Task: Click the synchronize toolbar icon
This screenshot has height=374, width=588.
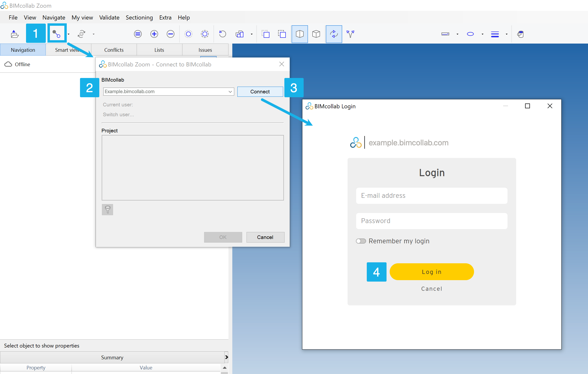Action: tap(81, 34)
